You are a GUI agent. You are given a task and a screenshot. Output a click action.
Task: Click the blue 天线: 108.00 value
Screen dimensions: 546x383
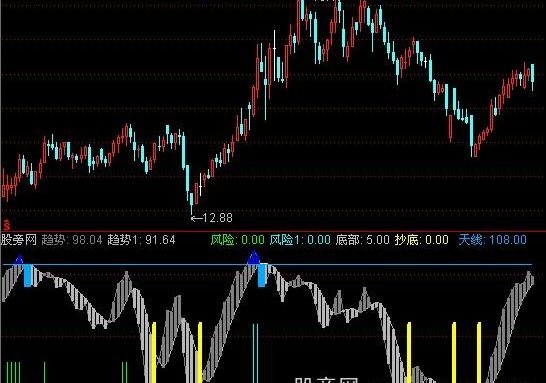pyautogui.click(x=492, y=240)
